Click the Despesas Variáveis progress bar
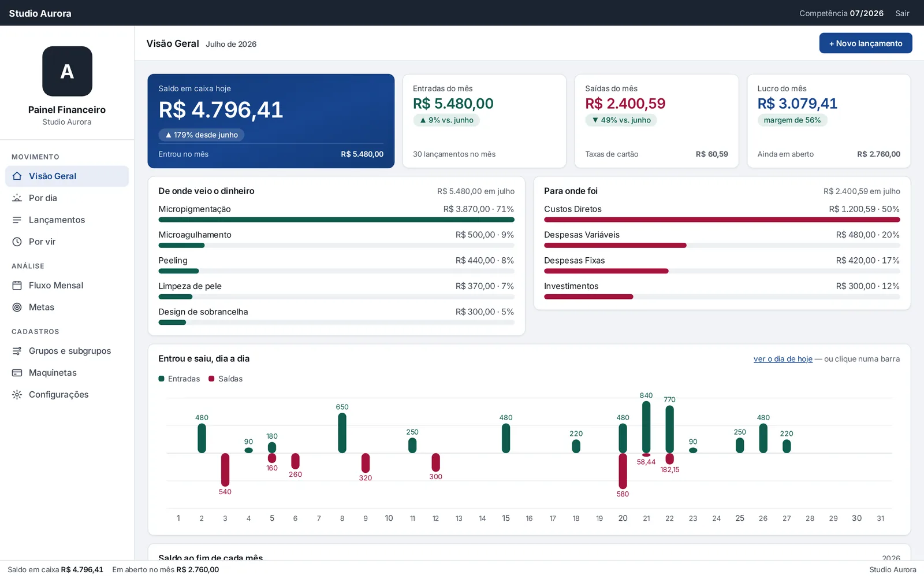This screenshot has width=924, height=578. (x=722, y=246)
